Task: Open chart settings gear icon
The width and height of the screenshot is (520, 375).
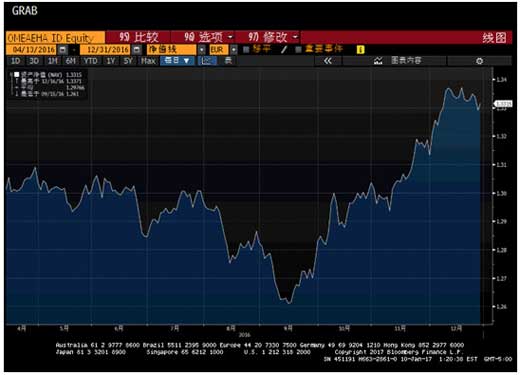Action: (x=479, y=61)
